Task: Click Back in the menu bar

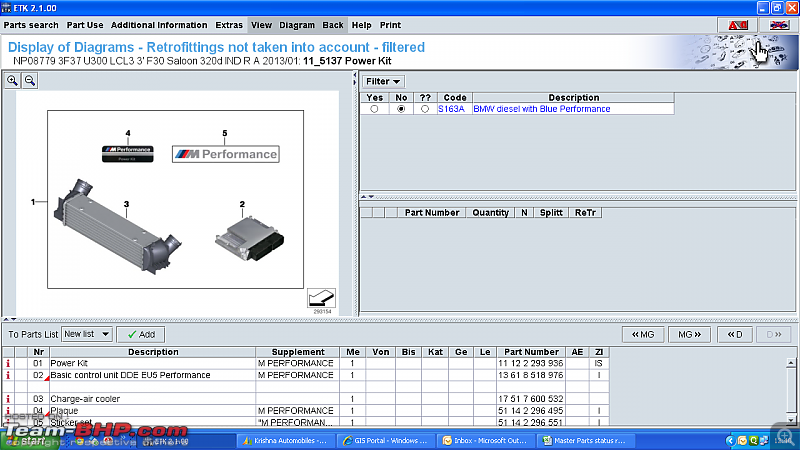Action: [333, 25]
